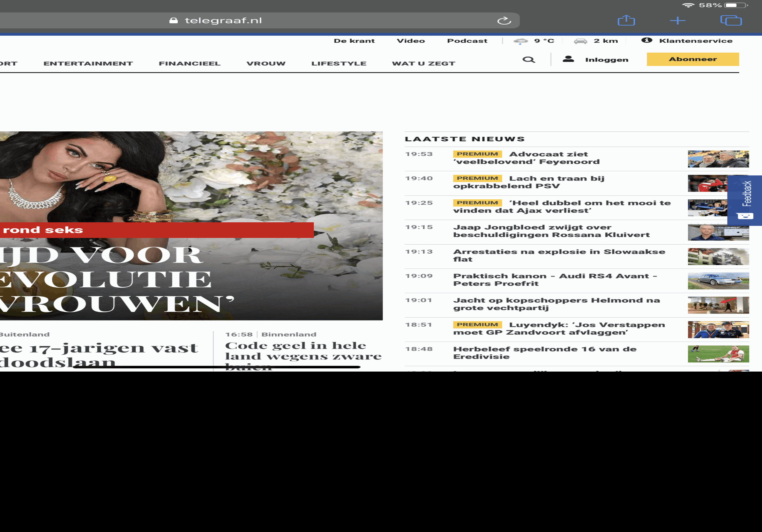This screenshot has height=532, width=762.
Task: Tap the Safari share icon
Action: click(x=626, y=20)
